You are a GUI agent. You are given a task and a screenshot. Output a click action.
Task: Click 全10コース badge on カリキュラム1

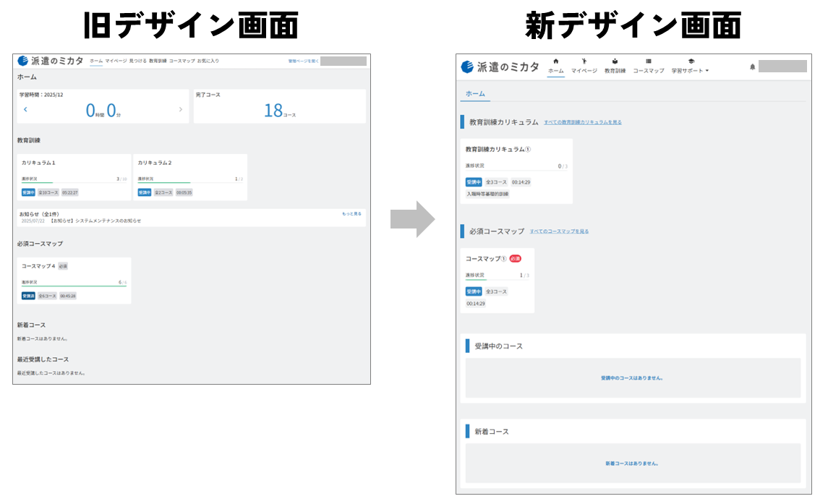pyautogui.click(x=48, y=192)
